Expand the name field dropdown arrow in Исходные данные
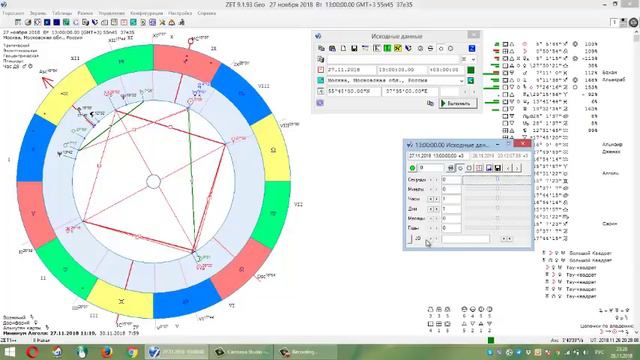 coord(473,59)
